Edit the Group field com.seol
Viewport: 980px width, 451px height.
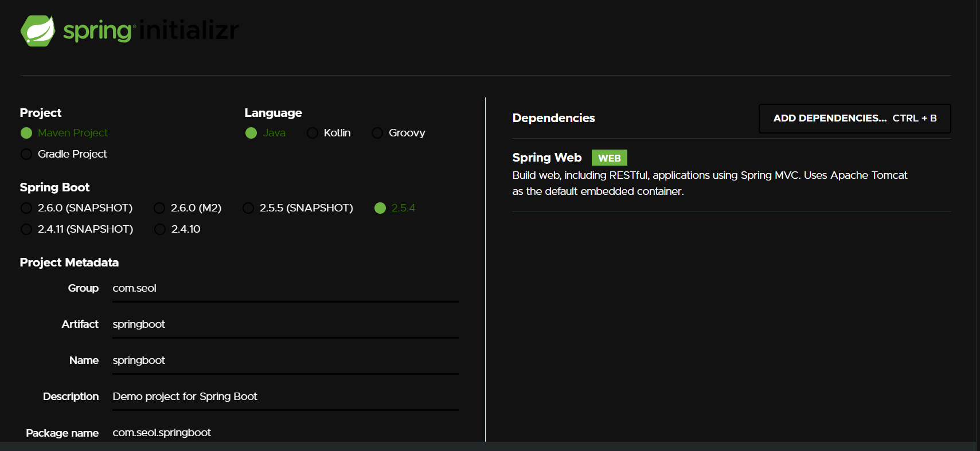click(285, 288)
